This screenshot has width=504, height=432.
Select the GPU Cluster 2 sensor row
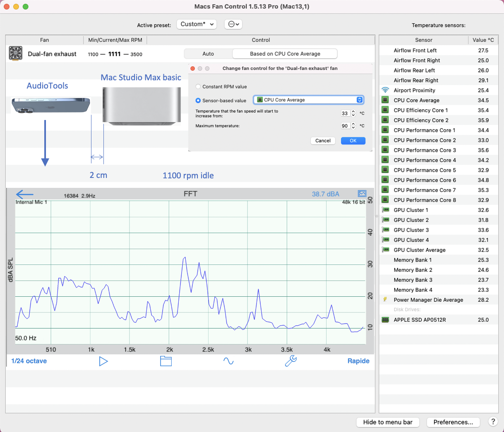pos(439,220)
